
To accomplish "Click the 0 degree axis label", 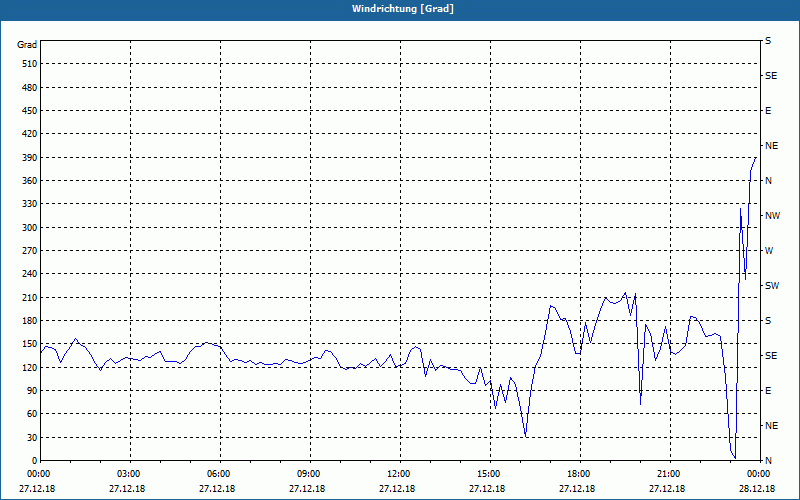I will click(x=34, y=461).
